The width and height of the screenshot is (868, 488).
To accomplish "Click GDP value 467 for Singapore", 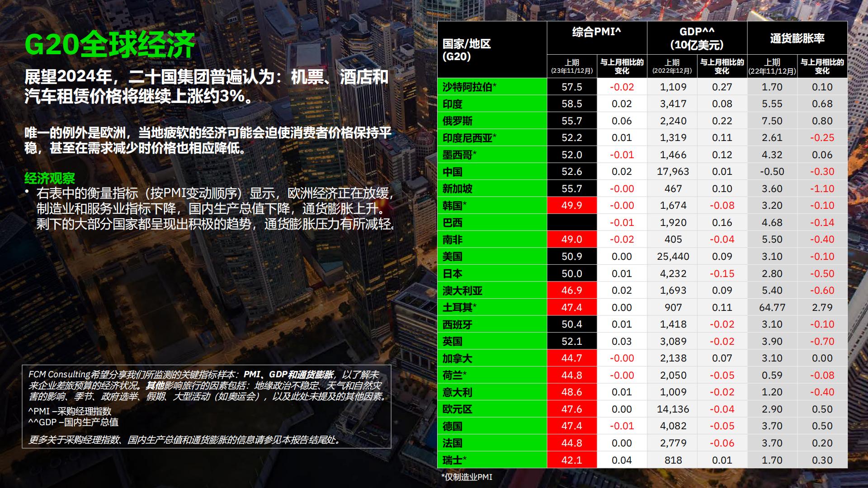I will [673, 188].
